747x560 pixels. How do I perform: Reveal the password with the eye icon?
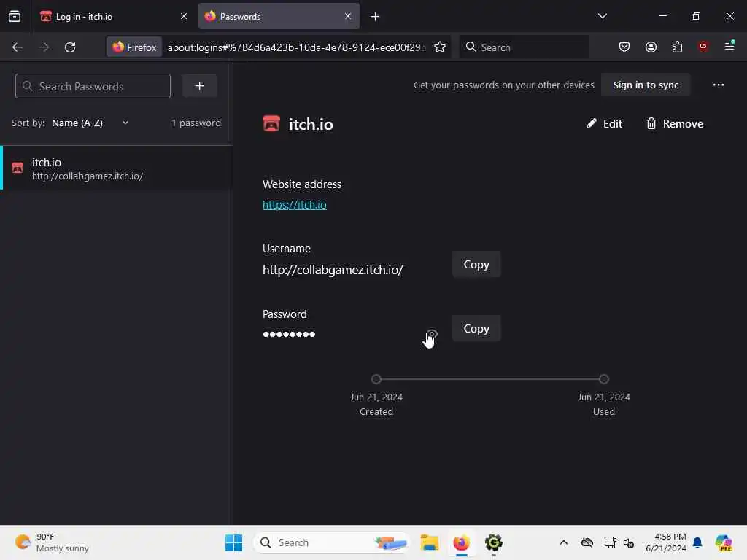click(432, 334)
